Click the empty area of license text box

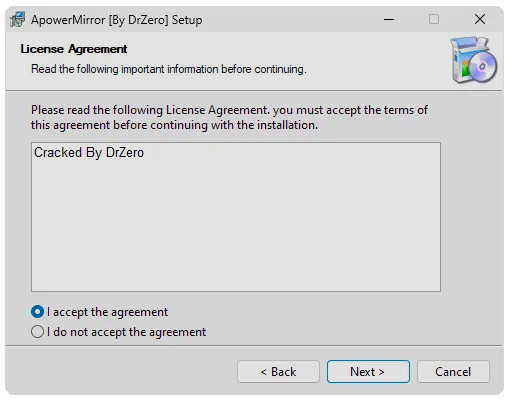pyautogui.click(x=236, y=227)
